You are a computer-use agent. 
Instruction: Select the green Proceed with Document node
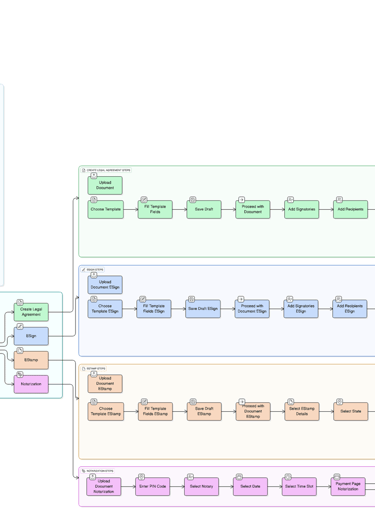pos(253,209)
